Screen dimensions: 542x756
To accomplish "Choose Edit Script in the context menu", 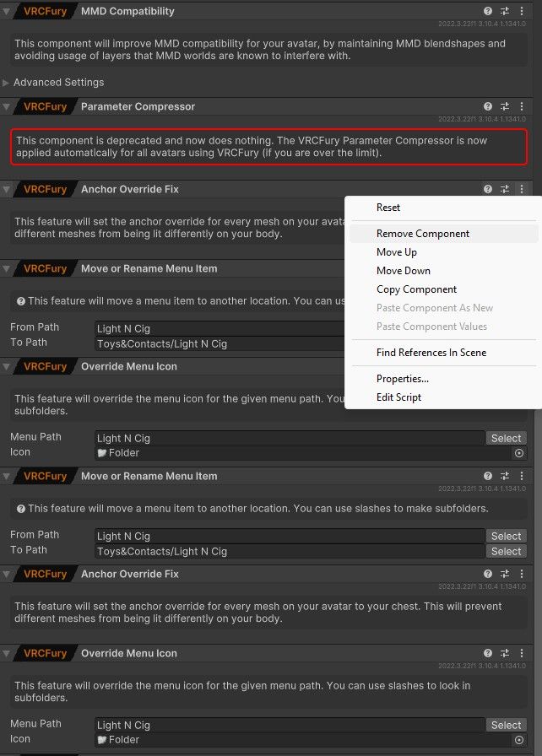I will [x=443, y=397].
